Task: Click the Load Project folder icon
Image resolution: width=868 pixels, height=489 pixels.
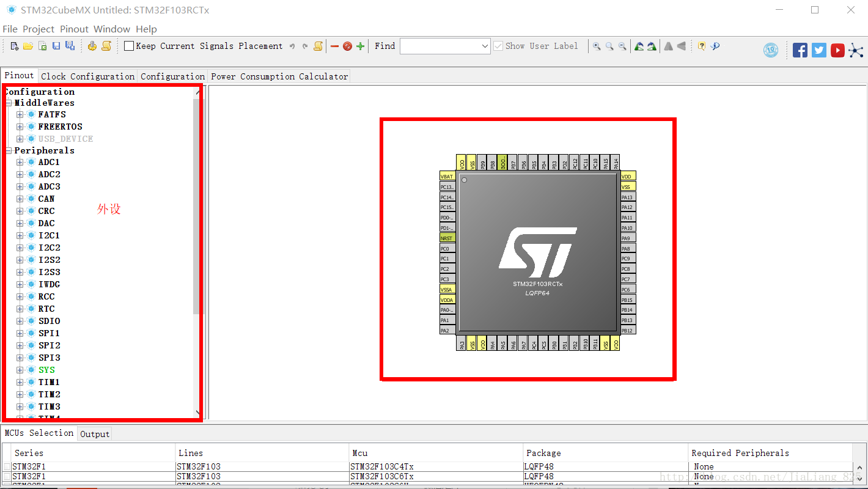Action: coord(28,46)
